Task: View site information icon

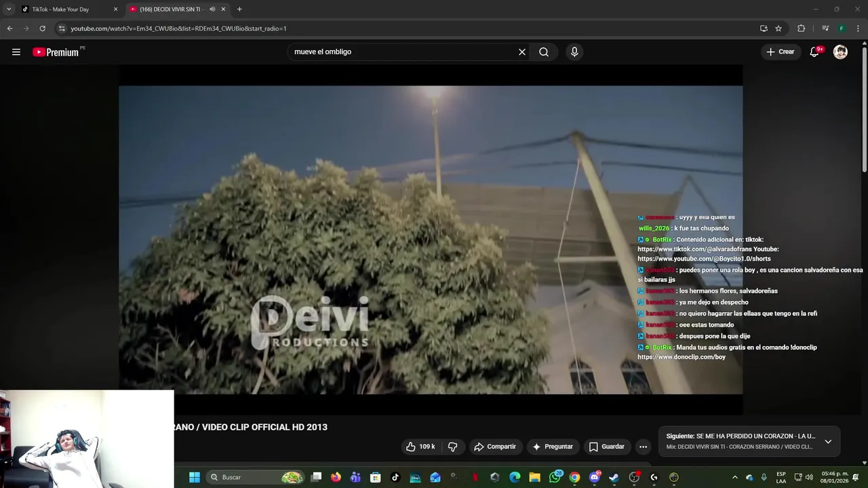Action: click(x=62, y=28)
